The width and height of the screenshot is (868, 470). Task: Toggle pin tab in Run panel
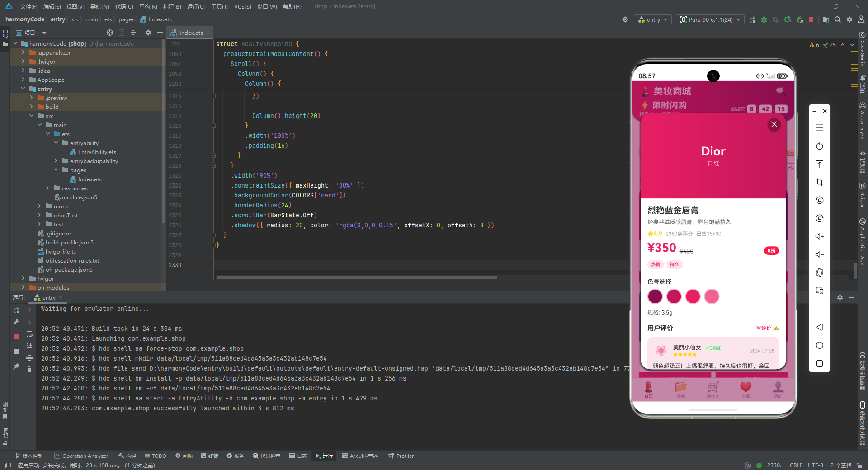point(16,367)
